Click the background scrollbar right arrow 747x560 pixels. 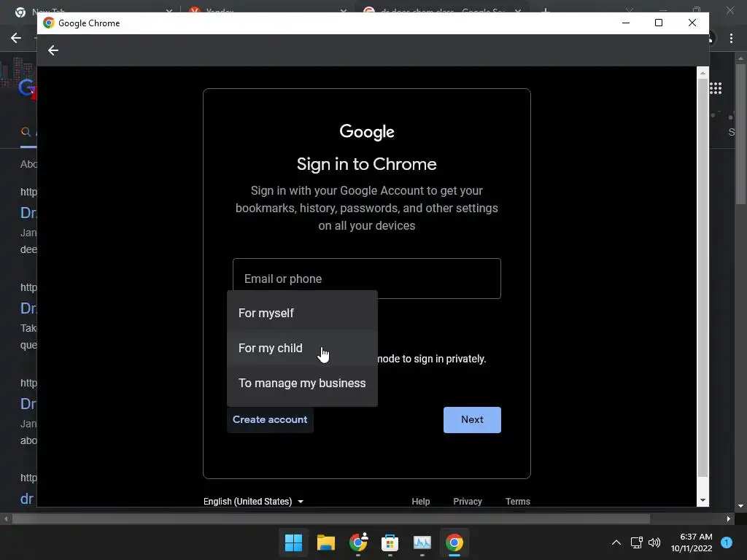729,518
